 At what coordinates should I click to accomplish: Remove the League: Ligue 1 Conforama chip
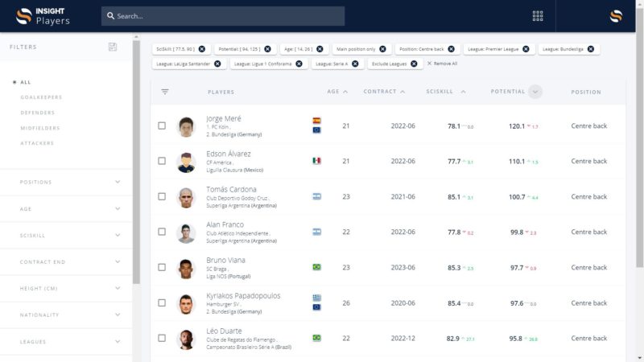pyautogui.click(x=299, y=64)
